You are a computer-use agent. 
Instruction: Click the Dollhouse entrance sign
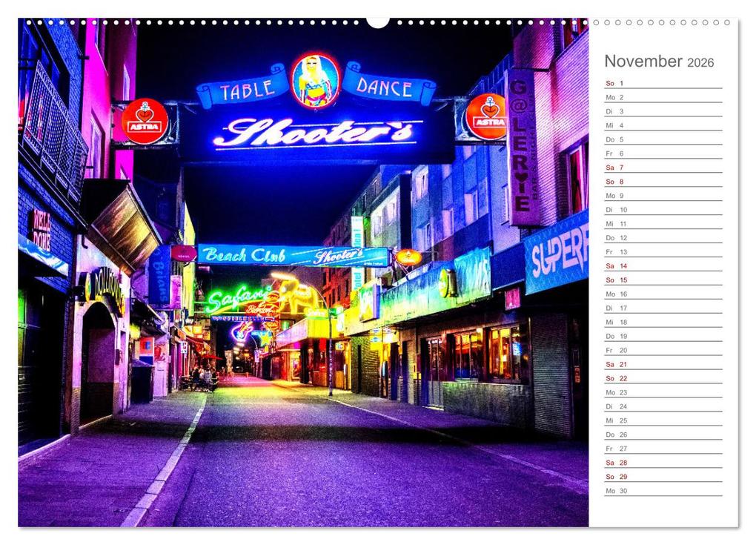point(105,288)
